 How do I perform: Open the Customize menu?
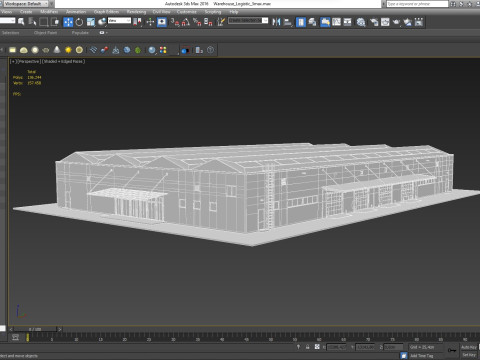click(187, 12)
